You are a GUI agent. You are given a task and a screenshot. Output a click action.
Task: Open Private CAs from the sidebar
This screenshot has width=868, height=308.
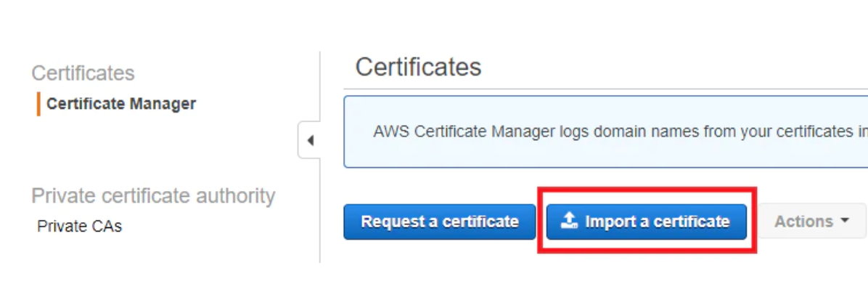[x=79, y=226]
